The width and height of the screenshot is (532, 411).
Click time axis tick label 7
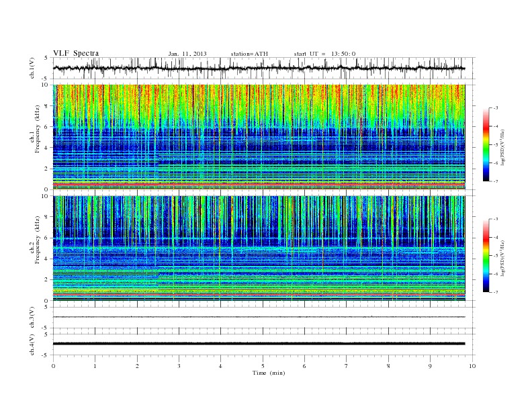point(347,366)
